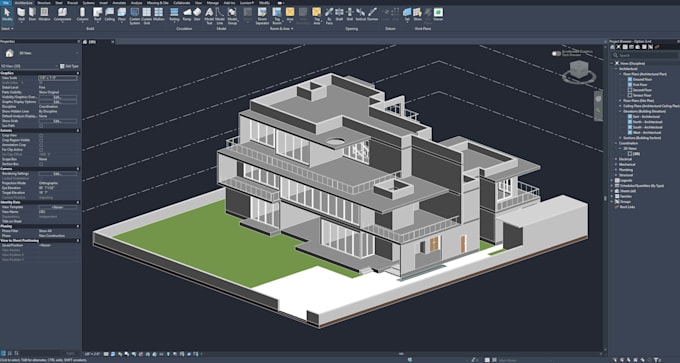This screenshot has height=363, width=680.
Task: Click the Ceiling tool
Action: [110, 14]
